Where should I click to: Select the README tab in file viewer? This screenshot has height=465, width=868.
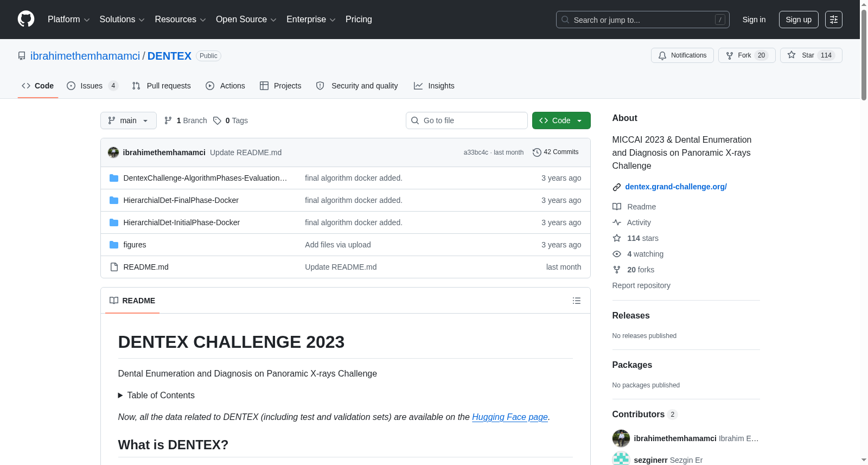pos(132,301)
